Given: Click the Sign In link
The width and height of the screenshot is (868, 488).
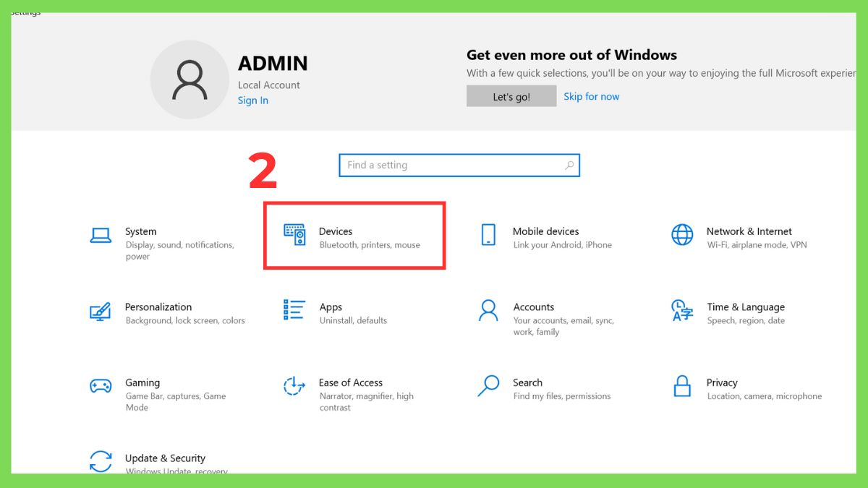Looking at the screenshot, I should click(x=252, y=100).
